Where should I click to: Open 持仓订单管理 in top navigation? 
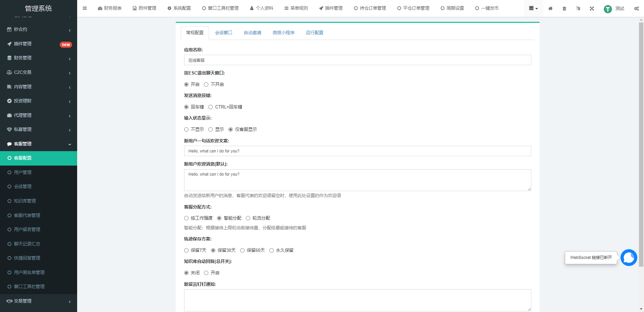370,8
